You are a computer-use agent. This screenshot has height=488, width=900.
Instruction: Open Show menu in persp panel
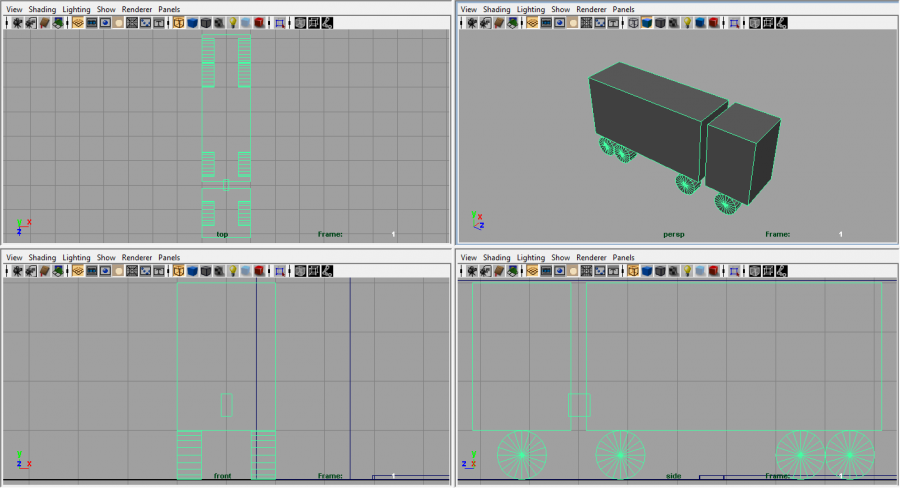point(561,9)
